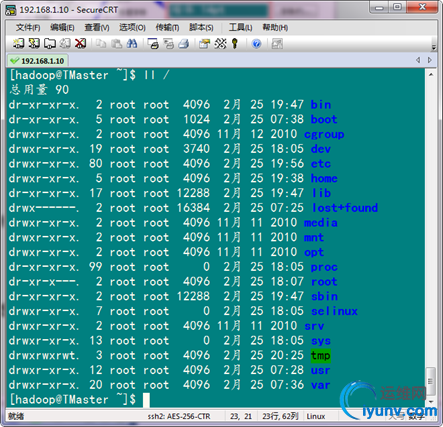The height and width of the screenshot is (427, 443).
Task: Click the SecureCRT title bar app icon
Action: click(x=11, y=10)
